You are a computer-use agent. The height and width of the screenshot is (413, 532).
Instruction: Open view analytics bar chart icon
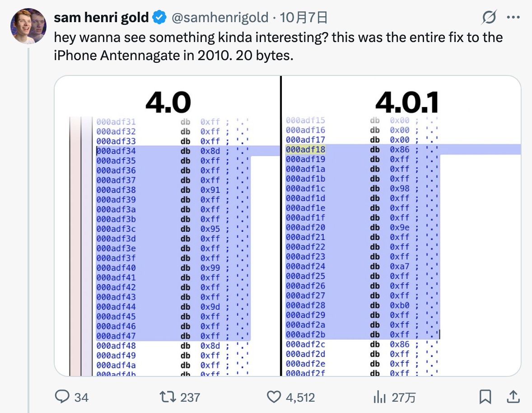coord(379,397)
